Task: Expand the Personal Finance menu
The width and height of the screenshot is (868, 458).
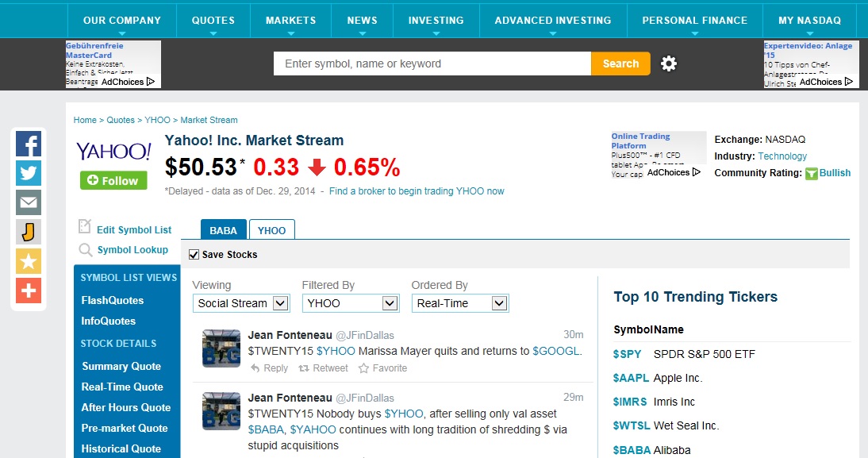Action: pyautogui.click(x=695, y=21)
